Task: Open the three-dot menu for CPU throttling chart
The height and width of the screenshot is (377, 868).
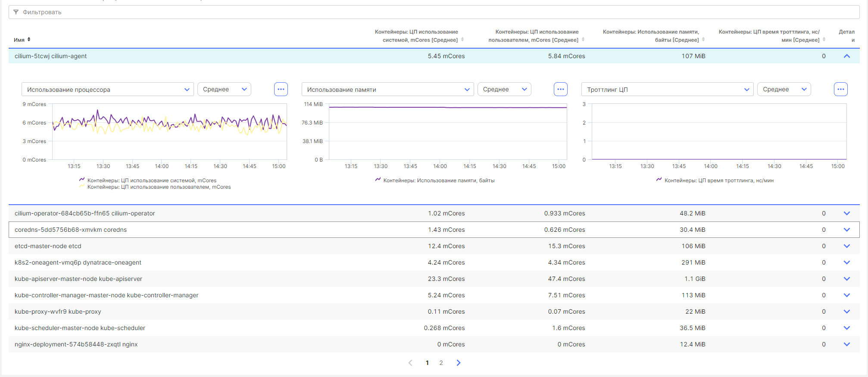Action: pos(840,89)
